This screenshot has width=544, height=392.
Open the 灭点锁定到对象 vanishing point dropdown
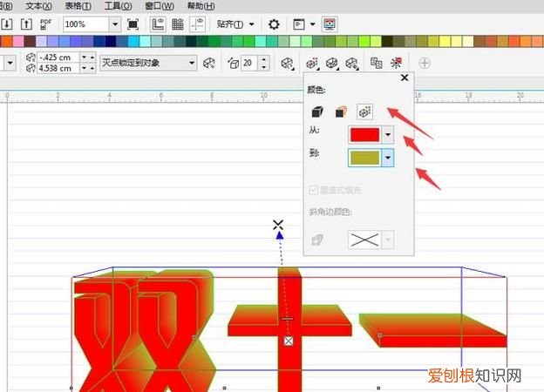[x=148, y=63]
